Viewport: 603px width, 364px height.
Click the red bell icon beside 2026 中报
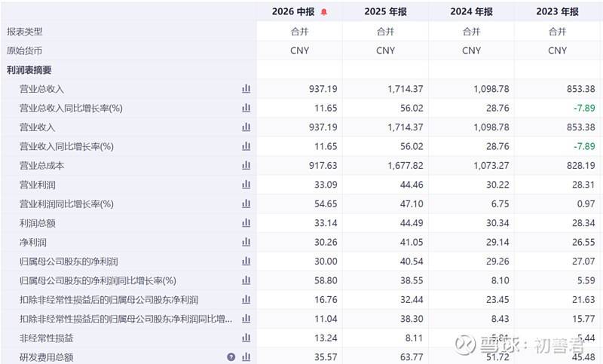tap(324, 12)
